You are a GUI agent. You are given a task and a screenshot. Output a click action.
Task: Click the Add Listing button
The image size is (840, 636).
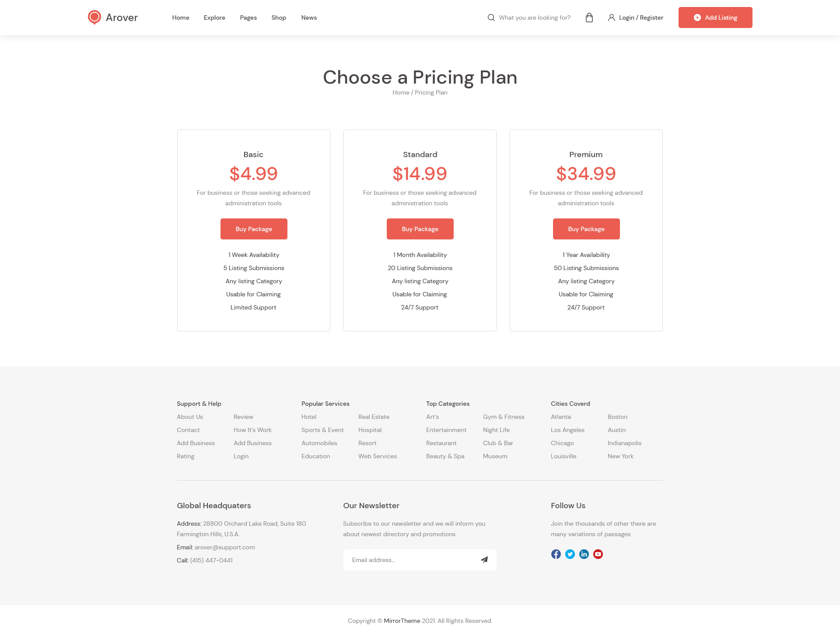point(715,18)
